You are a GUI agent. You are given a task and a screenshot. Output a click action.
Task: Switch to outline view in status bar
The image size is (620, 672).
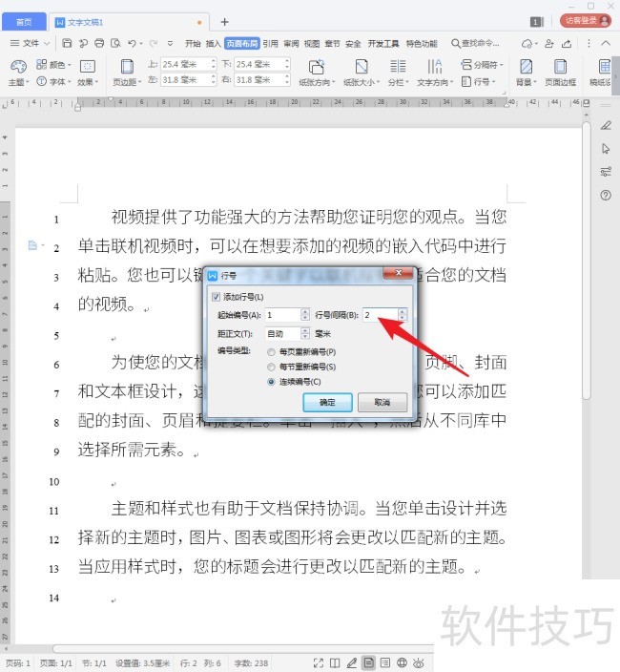(385, 662)
